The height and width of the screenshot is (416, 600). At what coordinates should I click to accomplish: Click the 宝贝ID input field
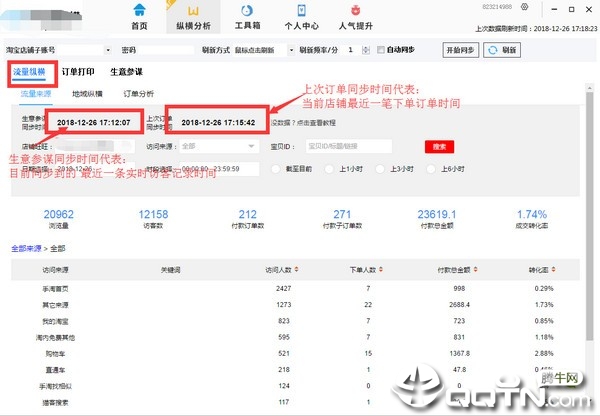pos(349,146)
